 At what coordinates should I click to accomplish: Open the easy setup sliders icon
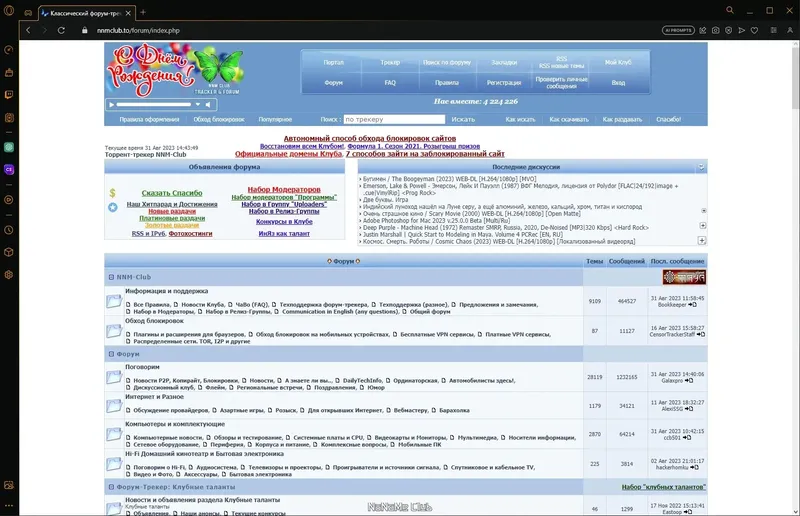click(773, 30)
